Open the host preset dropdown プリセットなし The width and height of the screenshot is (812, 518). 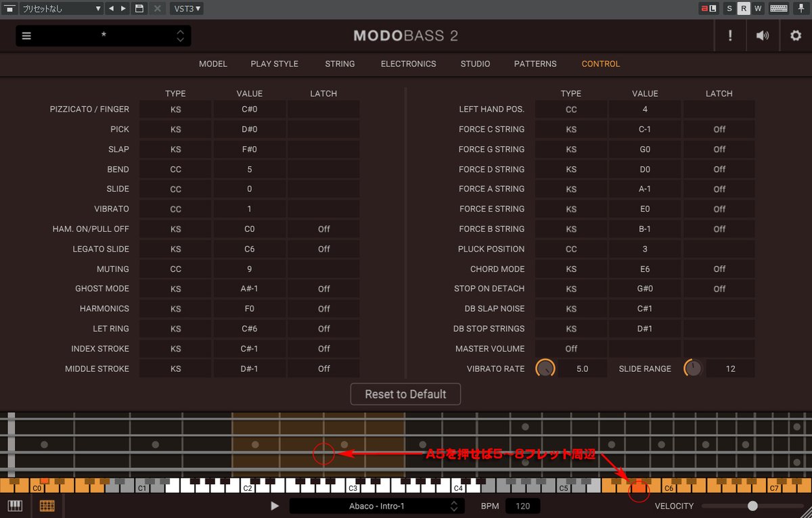60,8
